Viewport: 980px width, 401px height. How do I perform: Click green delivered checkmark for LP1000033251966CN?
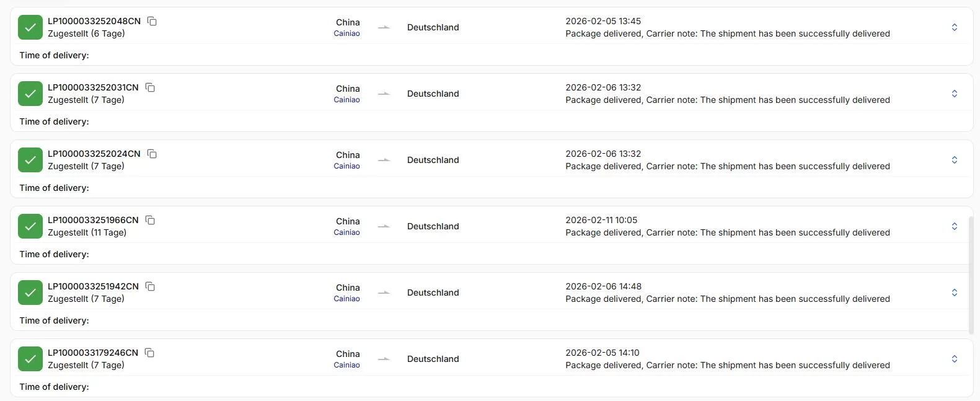[x=30, y=226]
